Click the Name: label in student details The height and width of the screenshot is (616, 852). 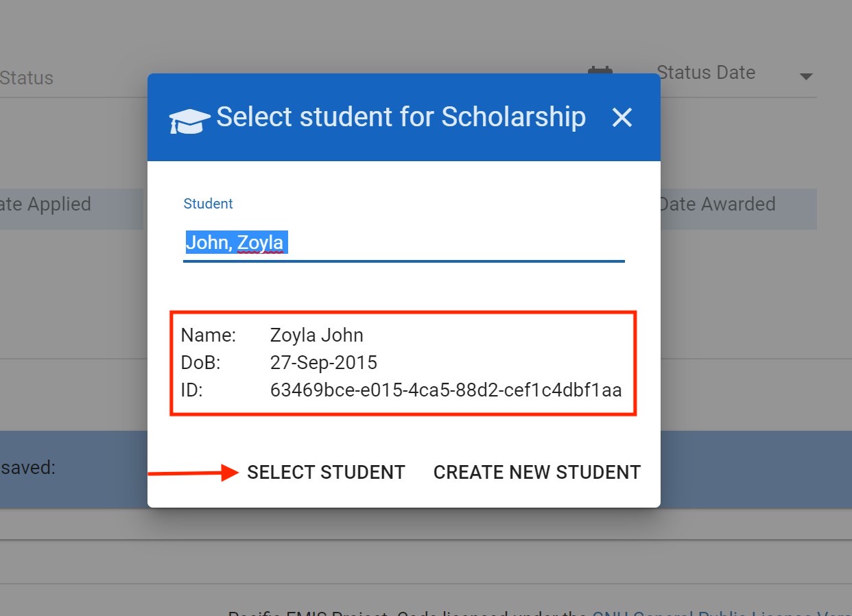(209, 335)
